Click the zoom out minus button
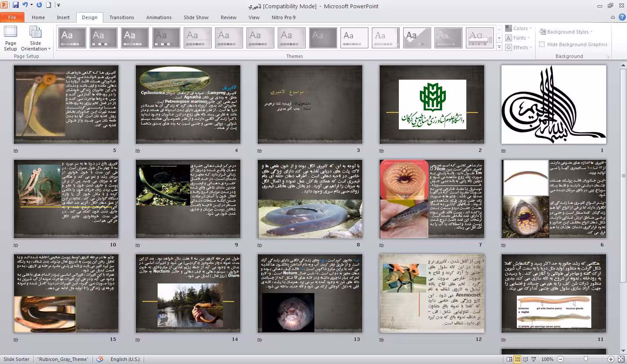Screen dimensions: 627x364 (x=560, y=359)
